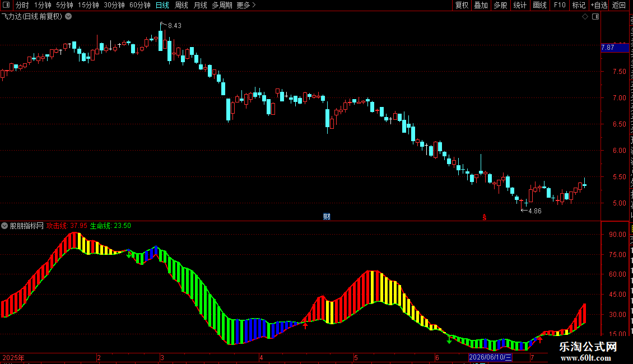Image resolution: width=633 pixels, height=364 pixels.
Task: Click the panel layout icon at top-left
Action: coord(6,5)
